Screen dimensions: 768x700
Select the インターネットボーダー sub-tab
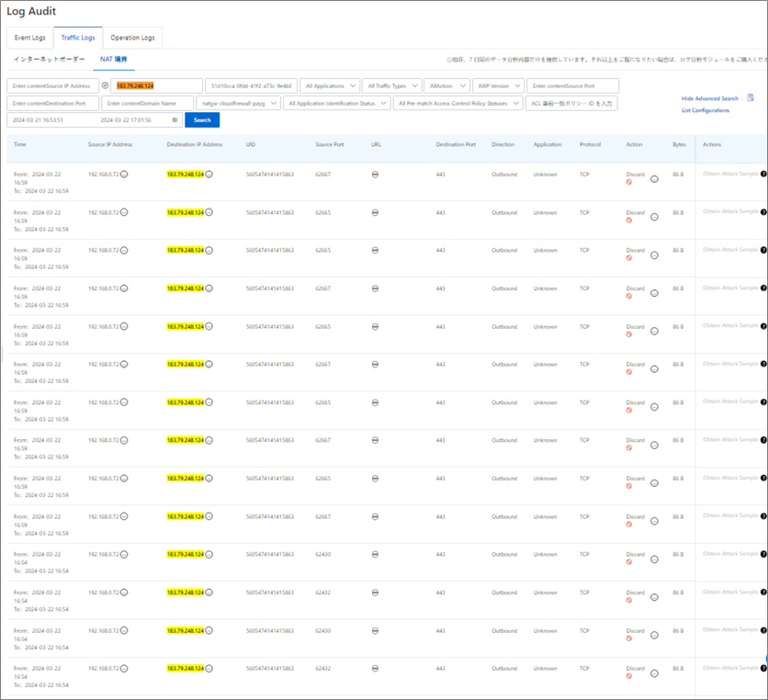tap(49, 60)
